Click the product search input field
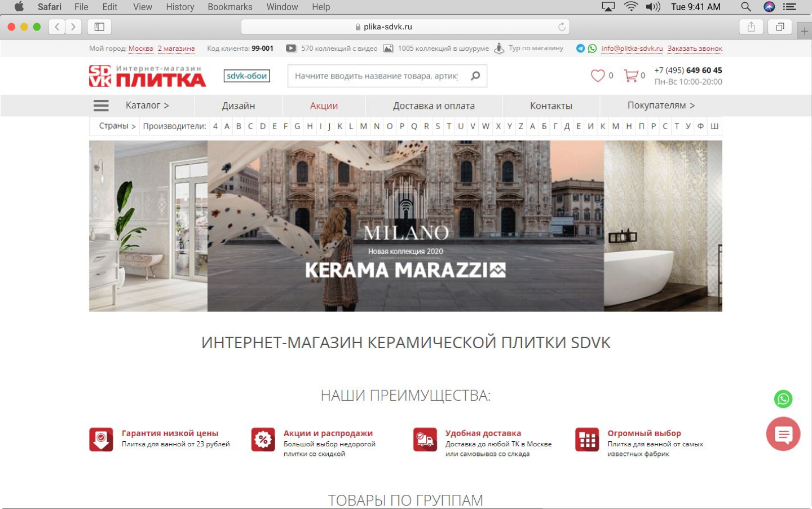The width and height of the screenshot is (812, 509). pyautogui.click(x=376, y=76)
